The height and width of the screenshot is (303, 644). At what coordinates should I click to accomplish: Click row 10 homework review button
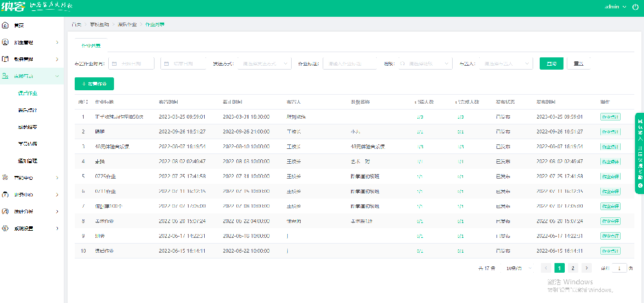pyautogui.click(x=611, y=251)
